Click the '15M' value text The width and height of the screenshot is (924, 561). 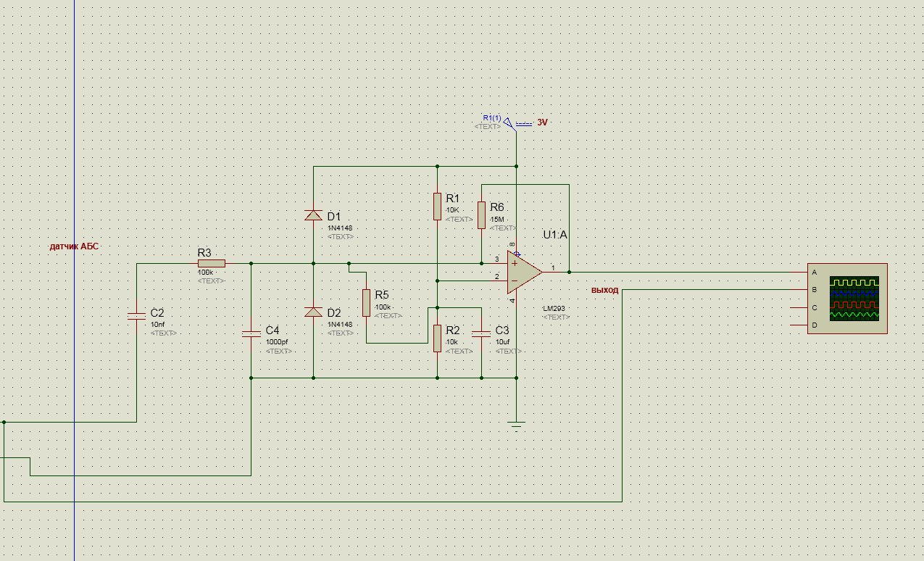click(x=497, y=219)
